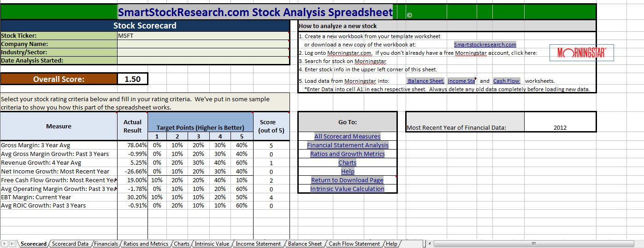Click the EBT Margin: Current Year label
This screenshot has height=248, width=644.
click(x=36, y=197)
